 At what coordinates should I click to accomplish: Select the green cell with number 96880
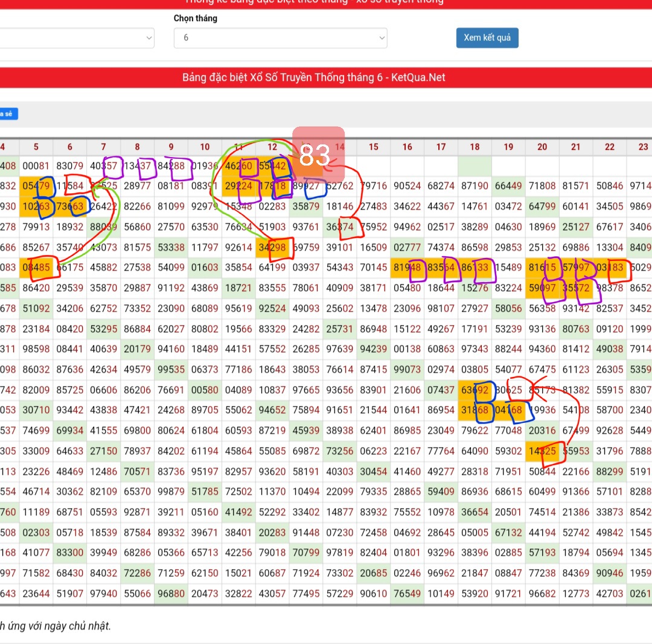point(171,594)
